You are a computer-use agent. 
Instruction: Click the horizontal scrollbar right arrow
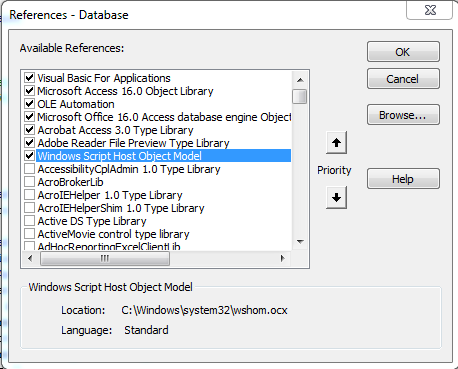(283, 258)
